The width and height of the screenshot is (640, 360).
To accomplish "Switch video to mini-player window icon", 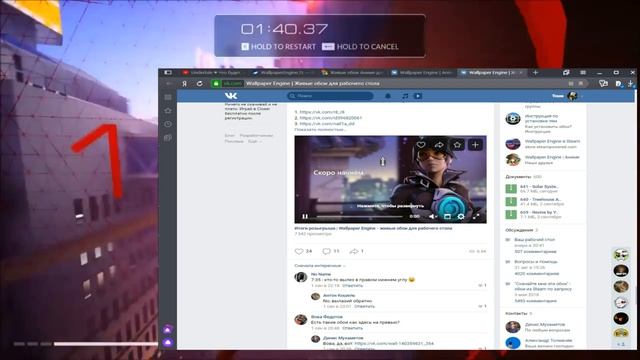I will point(447,216).
